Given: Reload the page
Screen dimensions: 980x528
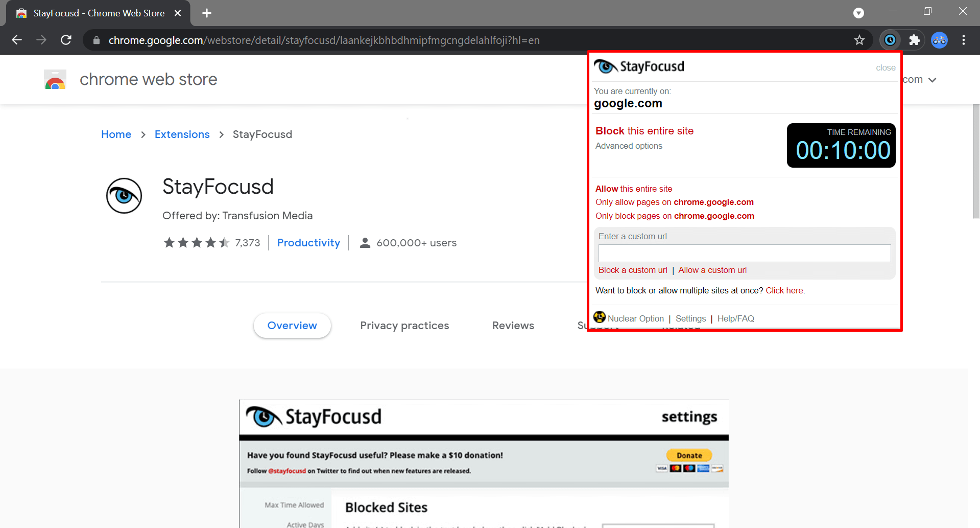Looking at the screenshot, I should [x=66, y=40].
